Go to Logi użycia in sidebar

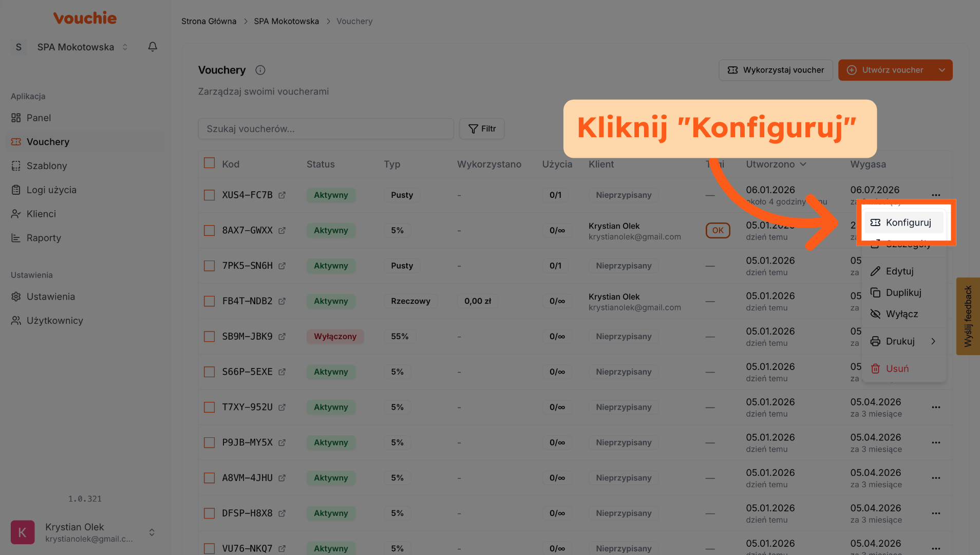(x=51, y=190)
